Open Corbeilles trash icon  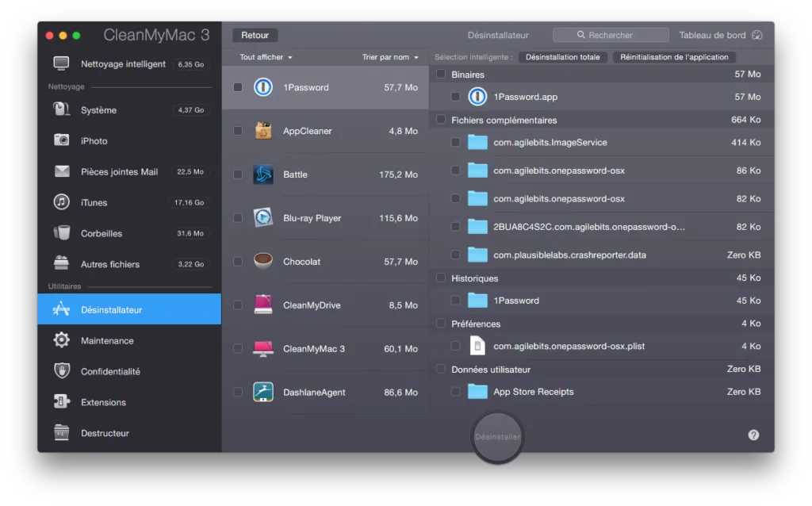62,232
